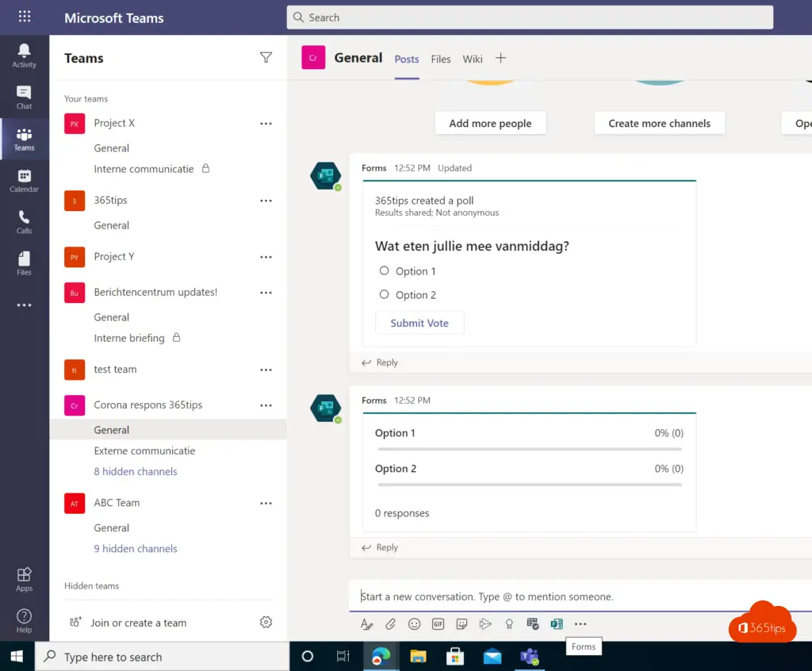Viewport: 812px width, 671px height.
Task: Click the Submit Vote button
Action: [x=419, y=324]
